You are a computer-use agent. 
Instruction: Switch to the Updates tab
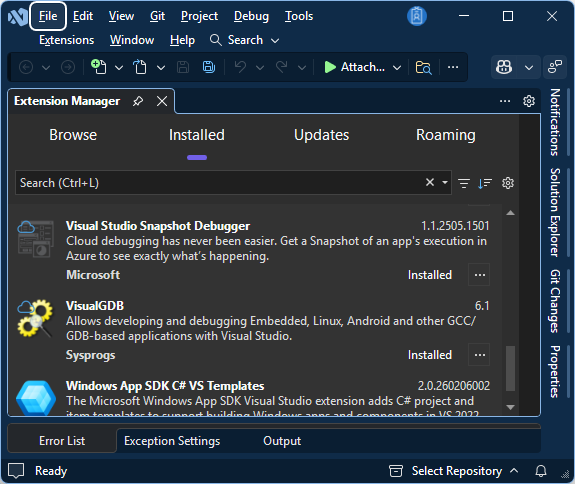322,135
